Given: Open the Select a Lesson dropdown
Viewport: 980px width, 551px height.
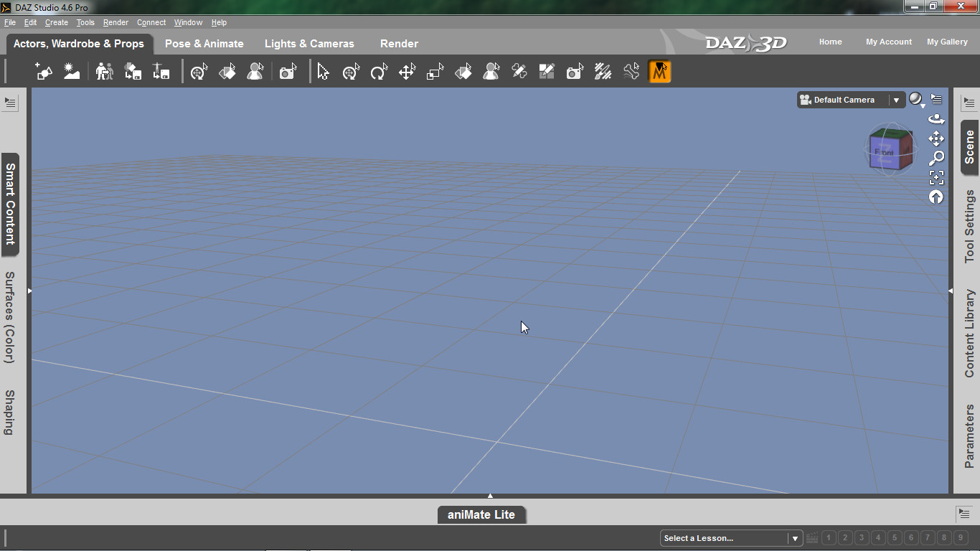Looking at the screenshot, I should click(731, 538).
